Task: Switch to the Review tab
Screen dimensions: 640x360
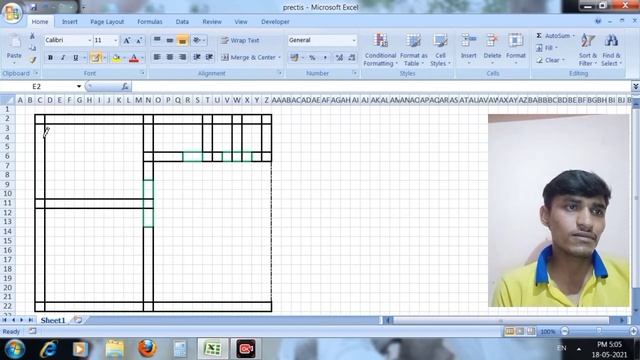Action: coord(212,22)
